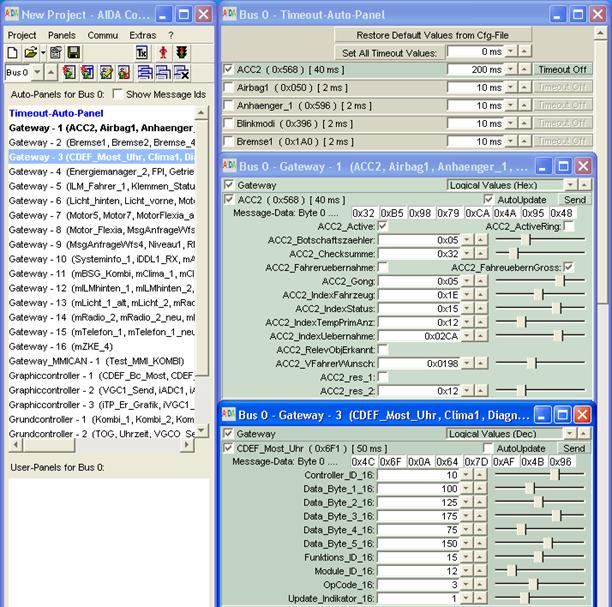Image resolution: width=612 pixels, height=607 pixels.
Task: Toggle ACC2_FahreuebernGross checkbox
Action: pyautogui.click(x=569, y=267)
